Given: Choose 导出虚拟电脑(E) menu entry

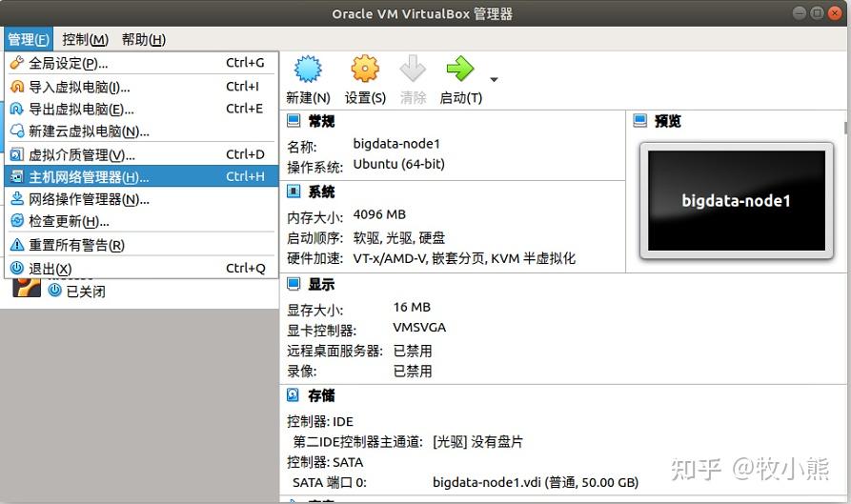Looking at the screenshot, I should tap(141, 109).
